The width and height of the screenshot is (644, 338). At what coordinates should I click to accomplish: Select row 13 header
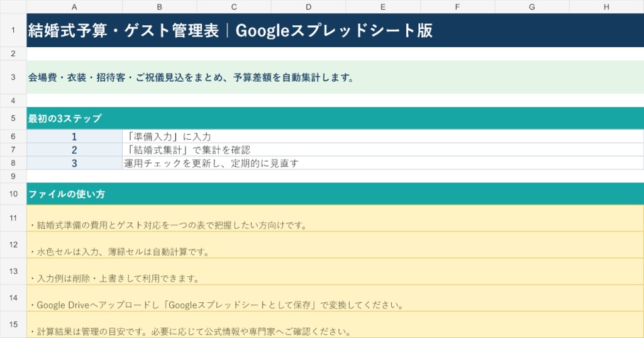click(13, 271)
